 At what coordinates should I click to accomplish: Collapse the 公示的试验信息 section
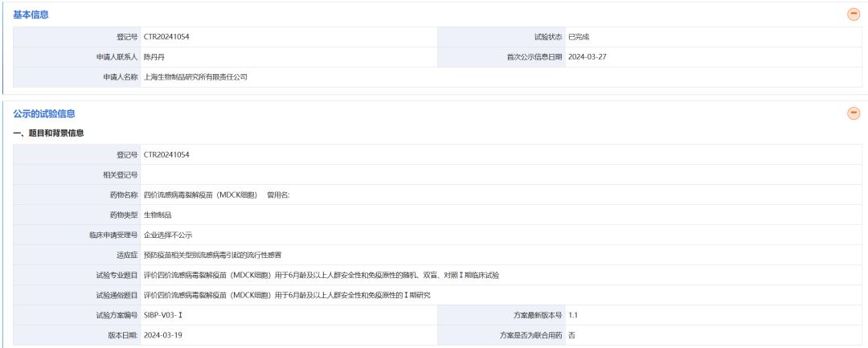[854, 113]
